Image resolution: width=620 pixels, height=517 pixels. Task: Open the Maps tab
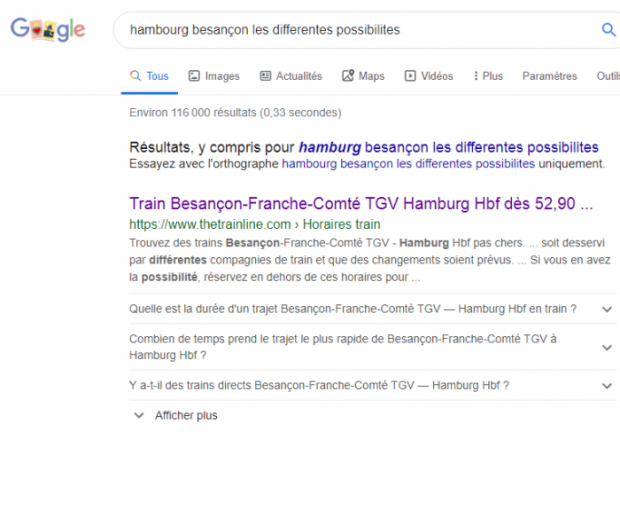[x=363, y=76]
